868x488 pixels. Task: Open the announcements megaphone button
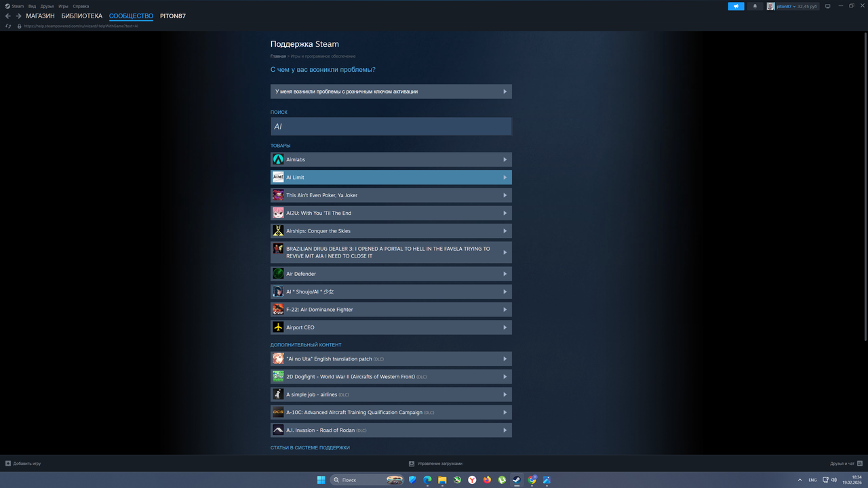[x=736, y=6]
